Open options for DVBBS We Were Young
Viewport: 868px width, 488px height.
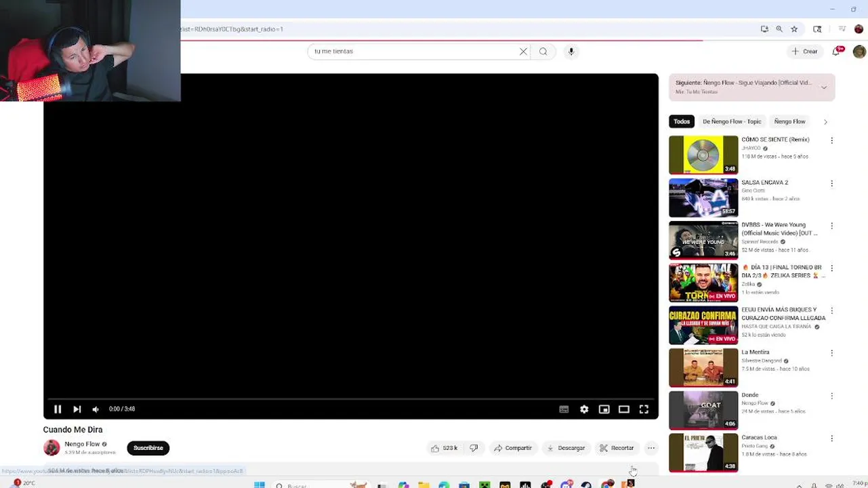(831, 226)
